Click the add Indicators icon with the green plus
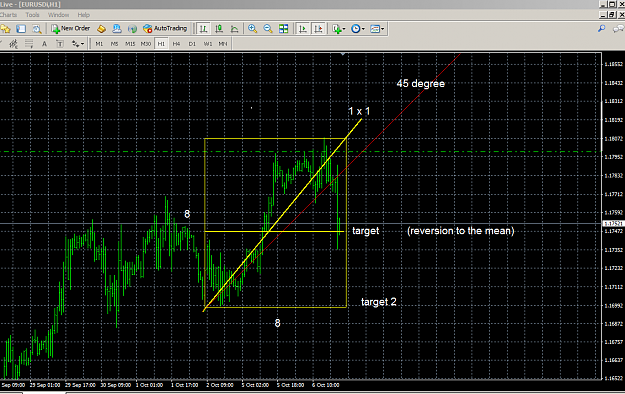 click(x=337, y=29)
